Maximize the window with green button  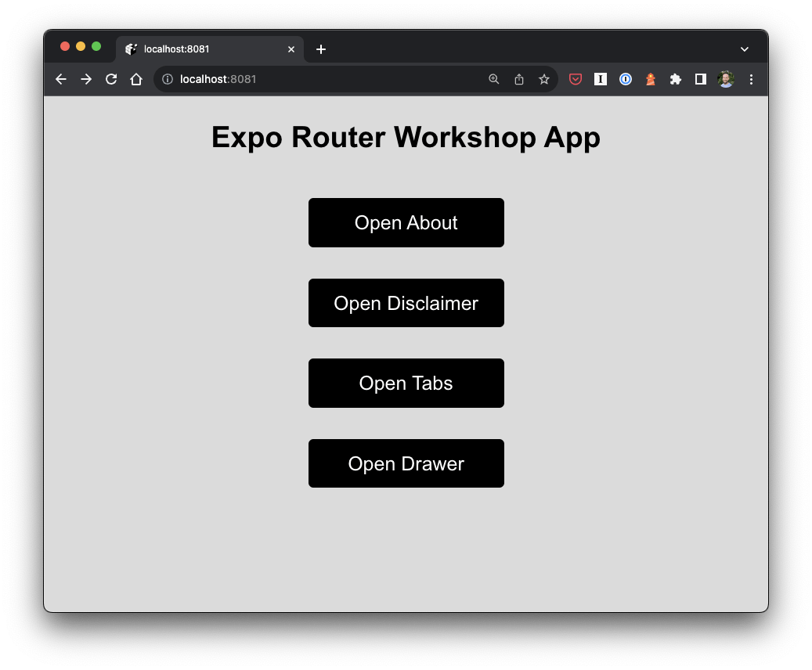pyautogui.click(x=96, y=47)
